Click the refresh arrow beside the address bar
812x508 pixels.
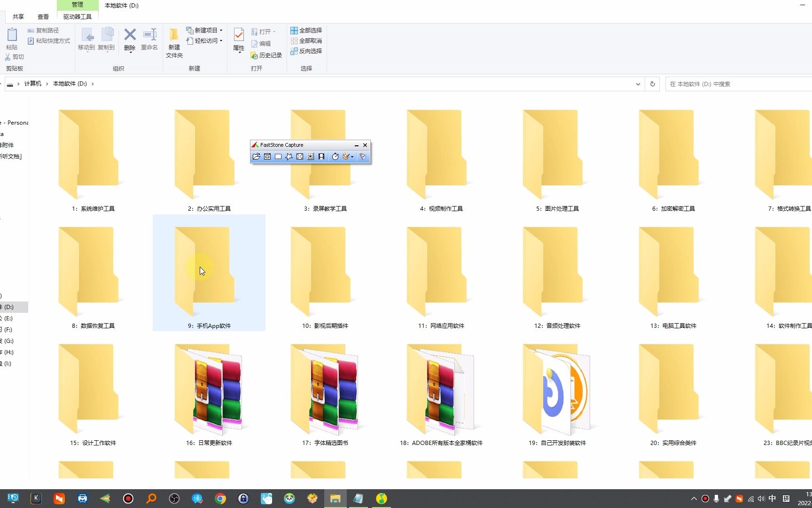pos(652,84)
